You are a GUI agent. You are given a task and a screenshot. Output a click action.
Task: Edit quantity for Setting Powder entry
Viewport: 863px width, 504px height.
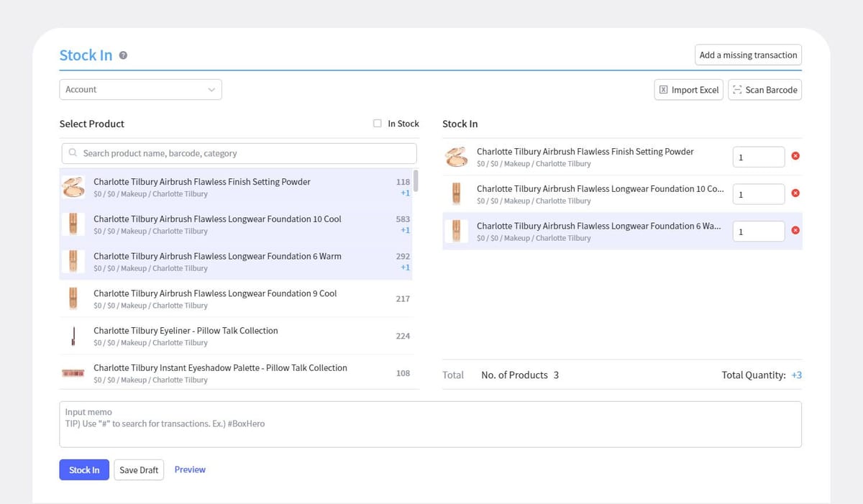point(758,156)
